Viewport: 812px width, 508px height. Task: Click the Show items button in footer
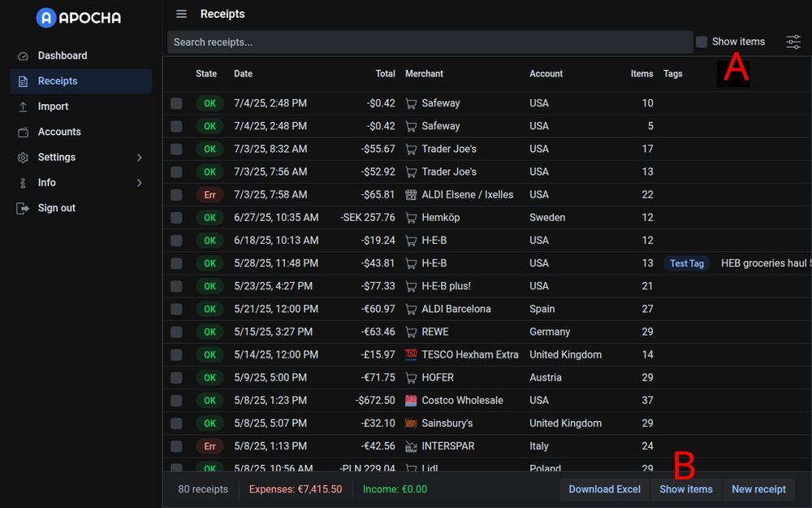(x=685, y=489)
